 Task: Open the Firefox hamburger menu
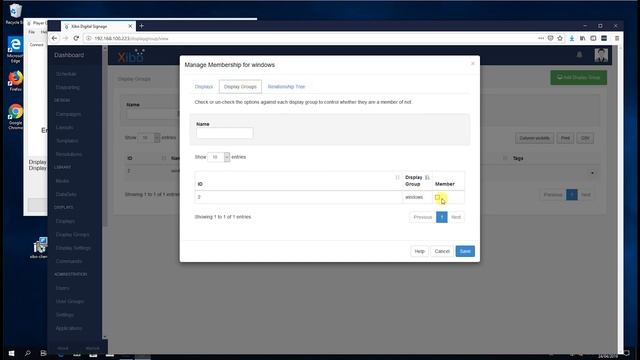[617, 38]
